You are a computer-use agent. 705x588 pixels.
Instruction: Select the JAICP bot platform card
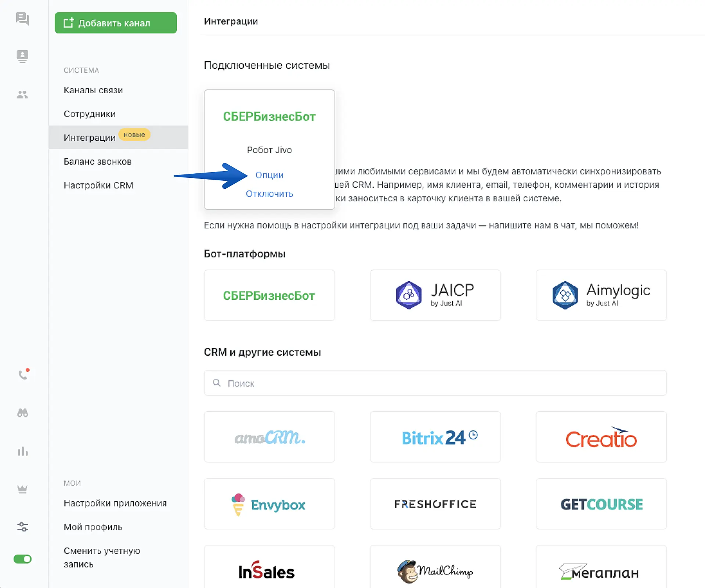[x=435, y=295]
